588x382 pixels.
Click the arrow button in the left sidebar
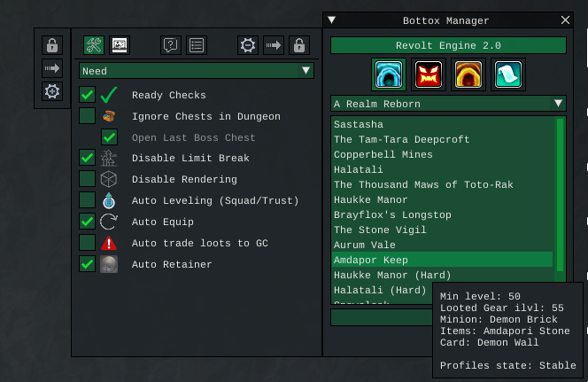pyautogui.click(x=52, y=68)
